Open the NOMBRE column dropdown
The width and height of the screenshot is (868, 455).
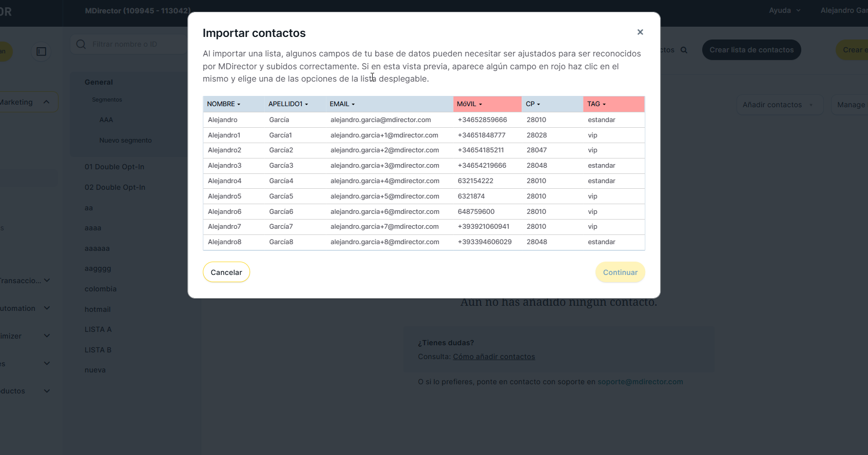coord(224,104)
